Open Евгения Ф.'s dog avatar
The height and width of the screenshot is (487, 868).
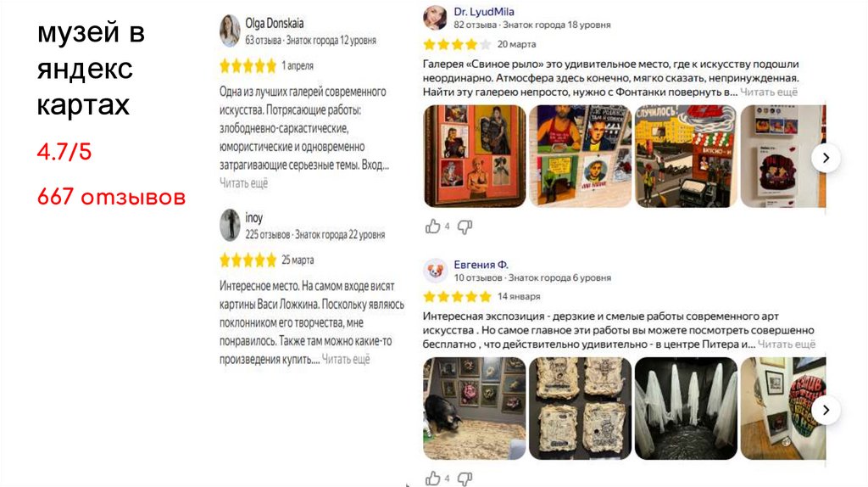435,271
